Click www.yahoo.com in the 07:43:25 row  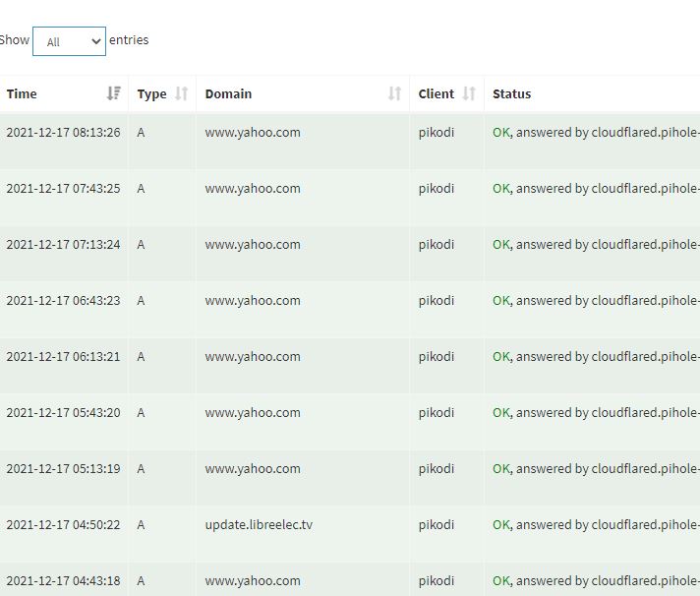(253, 189)
